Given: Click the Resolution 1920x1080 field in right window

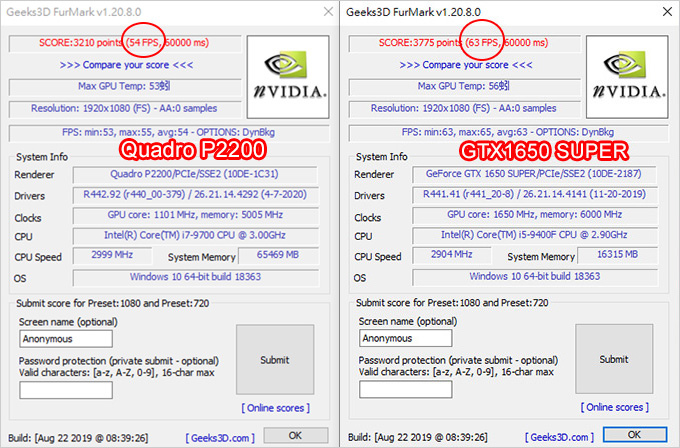Looking at the screenshot, I should 464,108.
